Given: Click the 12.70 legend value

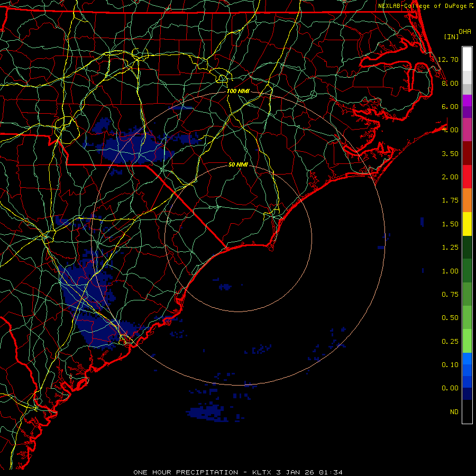Looking at the screenshot, I should click(448, 59).
